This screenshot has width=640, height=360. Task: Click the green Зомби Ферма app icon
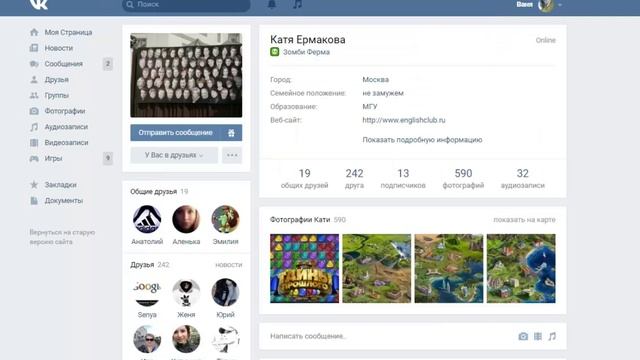click(275, 52)
